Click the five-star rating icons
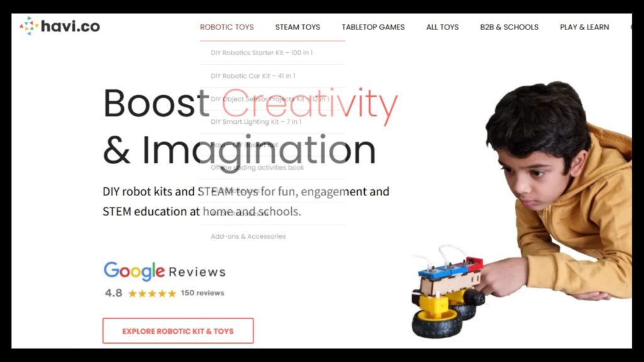This screenshot has width=644, height=362. (152, 293)
